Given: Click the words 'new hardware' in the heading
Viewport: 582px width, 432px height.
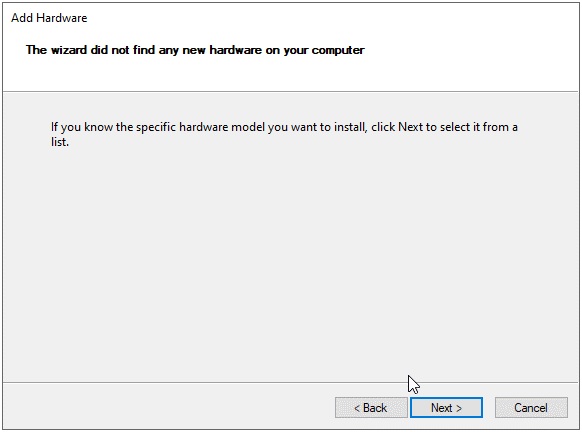Looking at the screenshot, I should (222, 50).
